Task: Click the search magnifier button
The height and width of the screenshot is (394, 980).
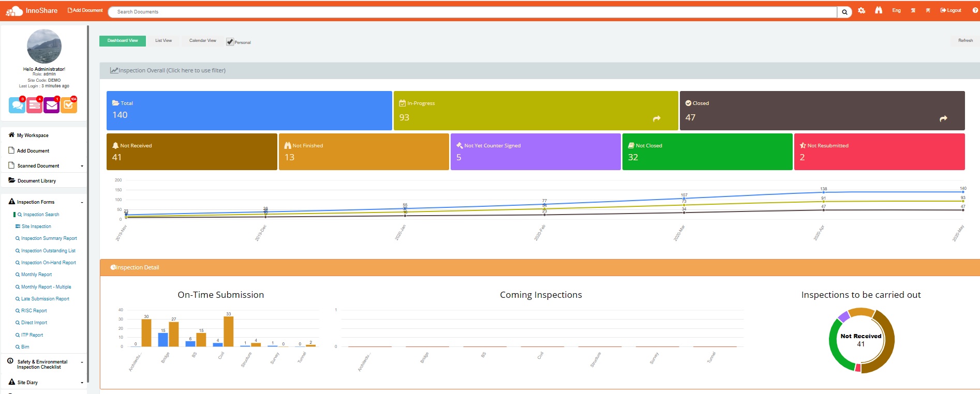Action: [x=844, y=12]
